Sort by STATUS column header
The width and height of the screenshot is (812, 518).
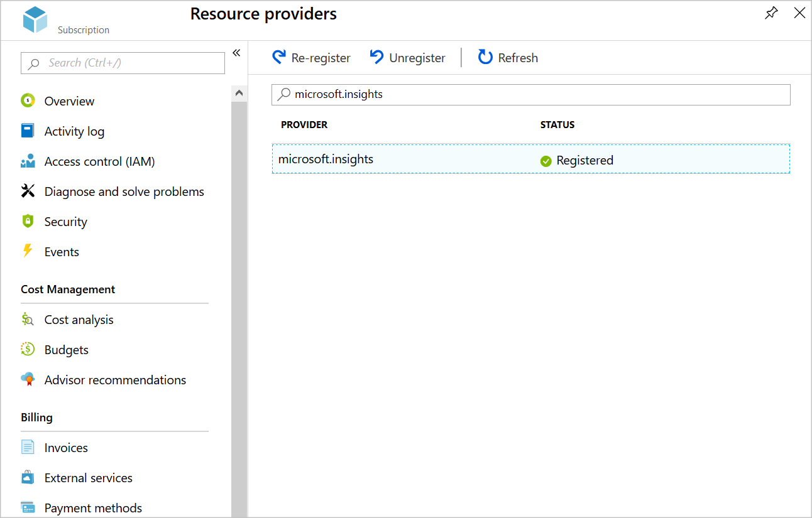(x=557, y=125)
